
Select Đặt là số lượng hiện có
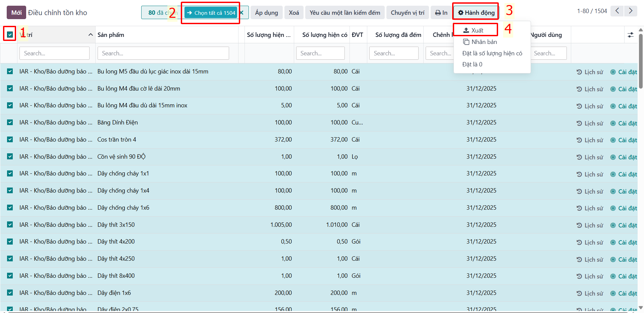(x=492, y=53)
